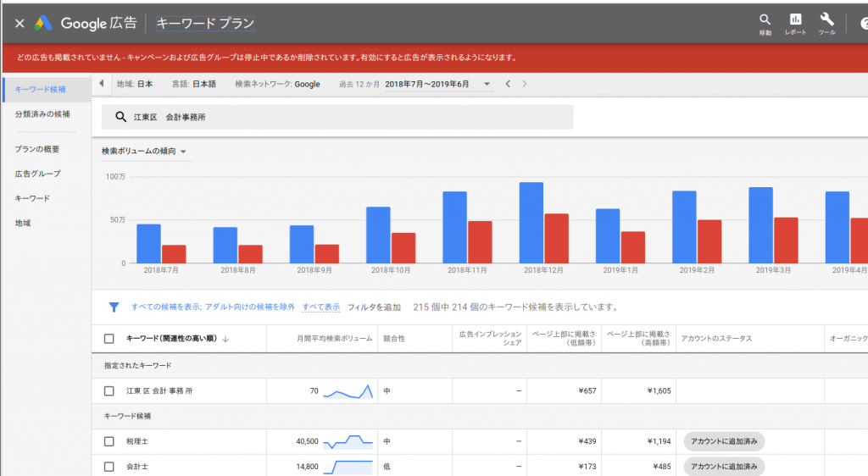Viewport: 868px width, 476px height.
Task: Sort by keyword relevance arrow icon
Action: [x=225, y=339]
